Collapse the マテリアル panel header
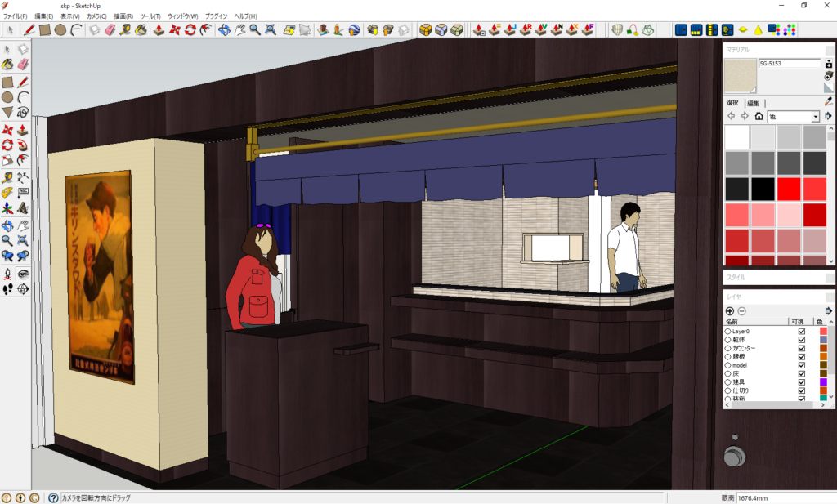Viewport: 837px width, 504px height. [x=779, y=49]
